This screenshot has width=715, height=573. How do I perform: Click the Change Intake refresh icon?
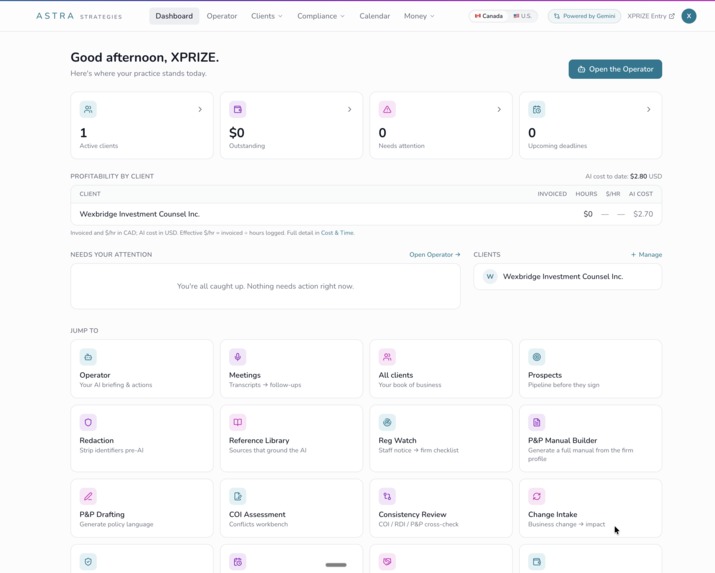pyautogui.click(x=537, y=496)
